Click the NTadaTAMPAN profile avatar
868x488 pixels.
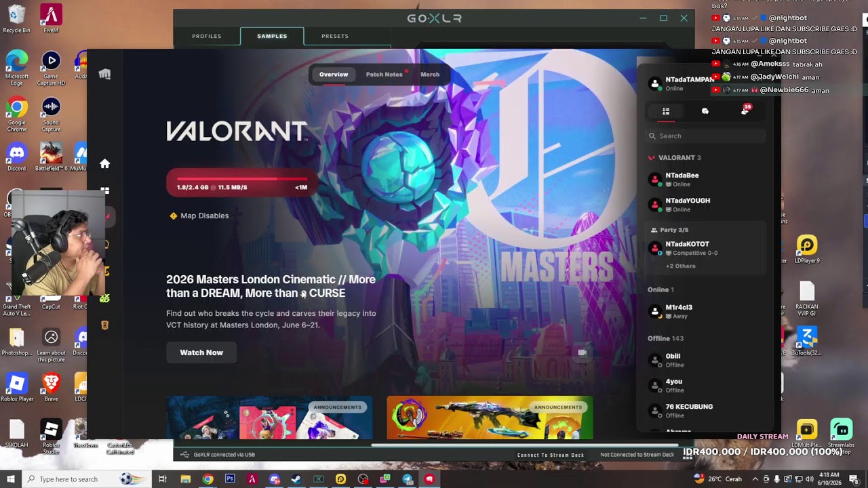click(655, 83)
